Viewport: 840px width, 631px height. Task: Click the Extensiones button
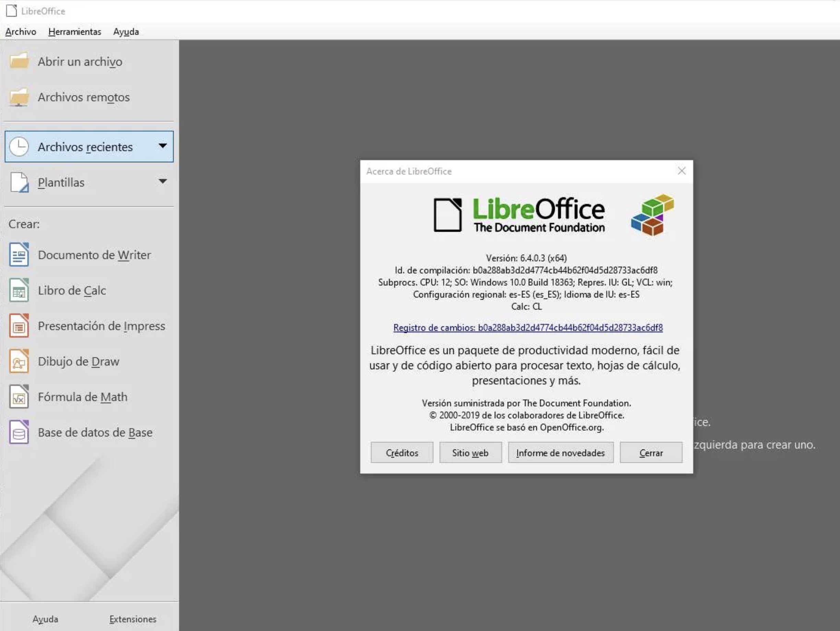click(133, 619)
